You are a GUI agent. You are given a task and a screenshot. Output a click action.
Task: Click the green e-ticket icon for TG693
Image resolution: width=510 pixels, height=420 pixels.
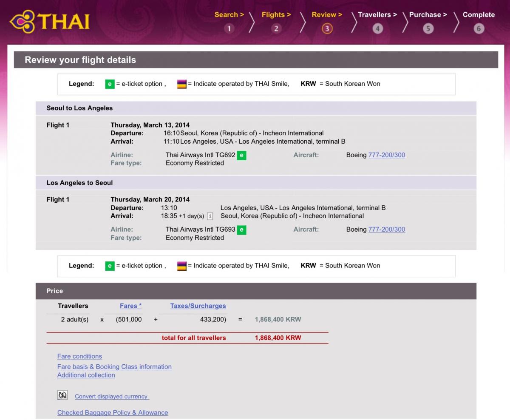(x=242, y=230)
